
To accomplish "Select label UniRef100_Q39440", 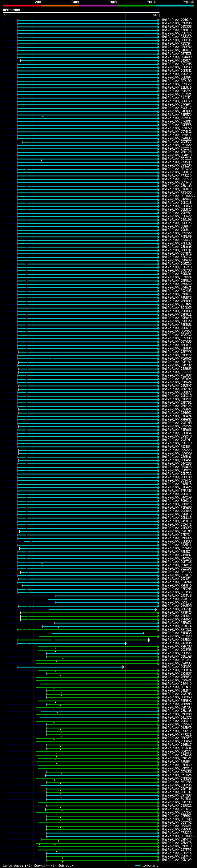I will click(177, 684).
